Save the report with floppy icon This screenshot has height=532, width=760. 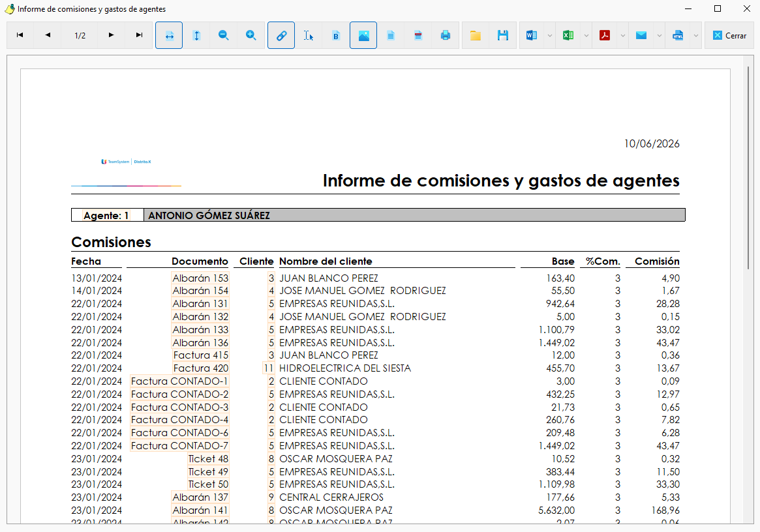click(502, 35)
